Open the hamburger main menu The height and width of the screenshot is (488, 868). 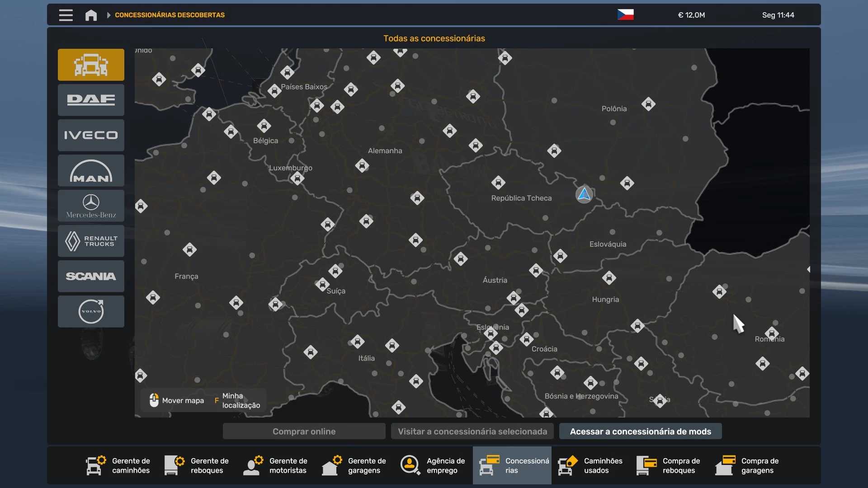(x=66, y=15)
